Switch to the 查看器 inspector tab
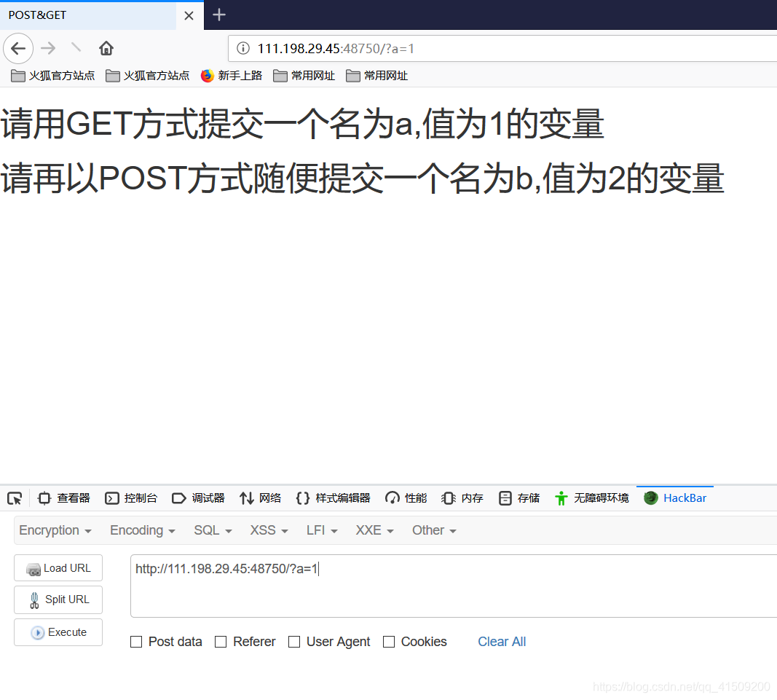Image resolution: width=777 pixels, height=700 pixels. pyautogui.click(x=64, y=498)
